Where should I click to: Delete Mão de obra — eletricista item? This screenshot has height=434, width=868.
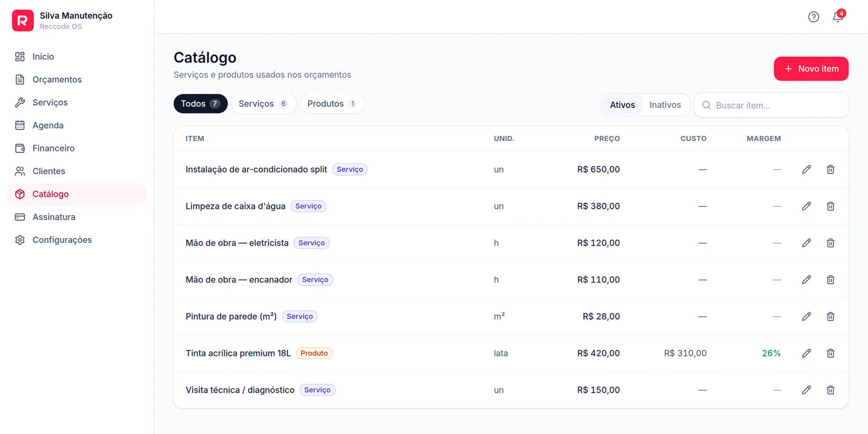(831, 243)
